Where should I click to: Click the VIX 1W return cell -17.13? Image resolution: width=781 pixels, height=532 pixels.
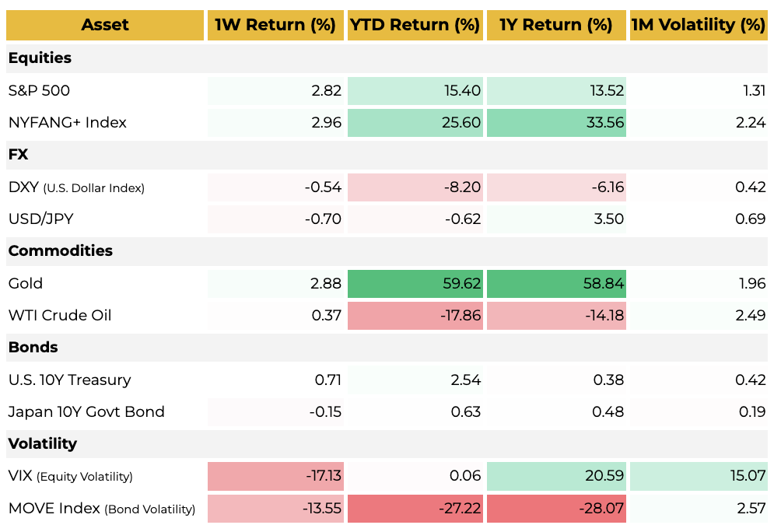coord(275,476)
